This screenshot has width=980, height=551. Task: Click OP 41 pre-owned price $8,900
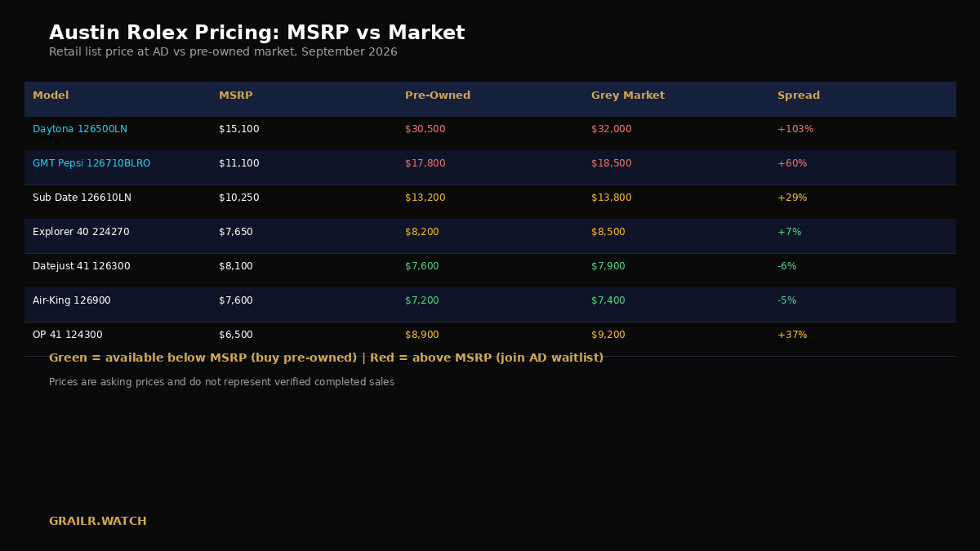(422, 335)
